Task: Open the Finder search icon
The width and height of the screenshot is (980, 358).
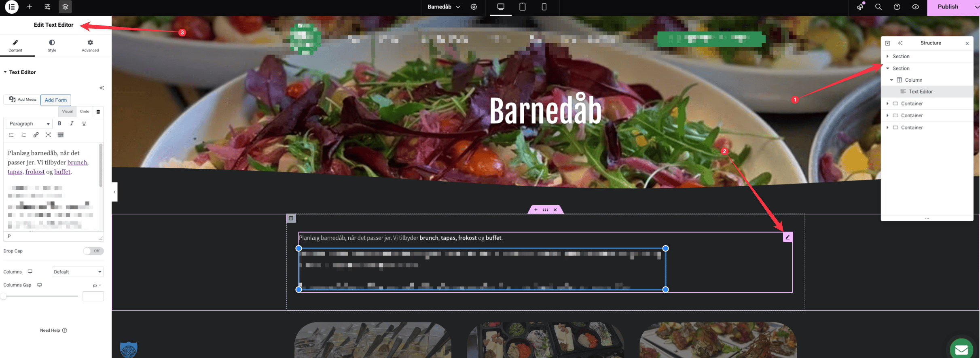Action: coord(878,7)
